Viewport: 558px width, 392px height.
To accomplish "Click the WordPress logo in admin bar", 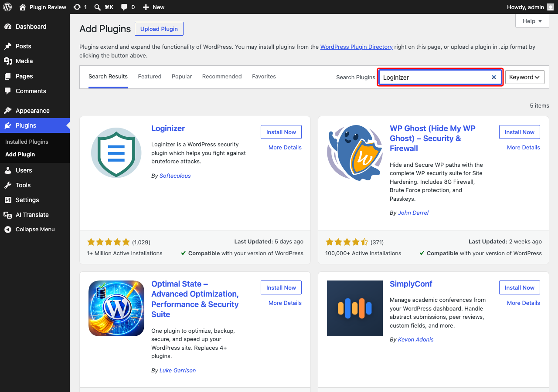I will 7,7.
